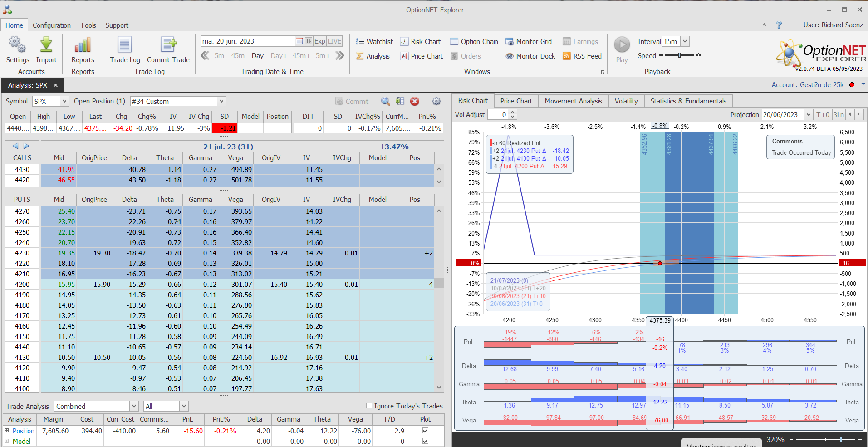Open the Symbol SPX dropdown

pos(64,101)
